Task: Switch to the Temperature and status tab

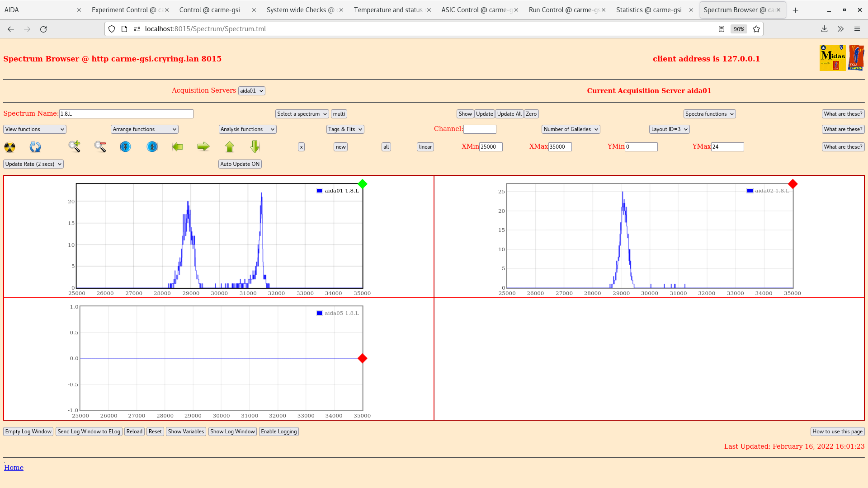Action: 388,9
